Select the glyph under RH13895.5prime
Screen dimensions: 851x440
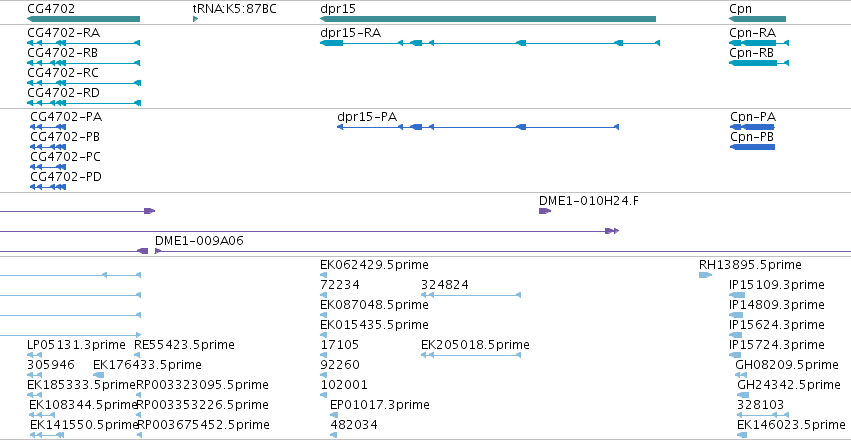(705, 275)
